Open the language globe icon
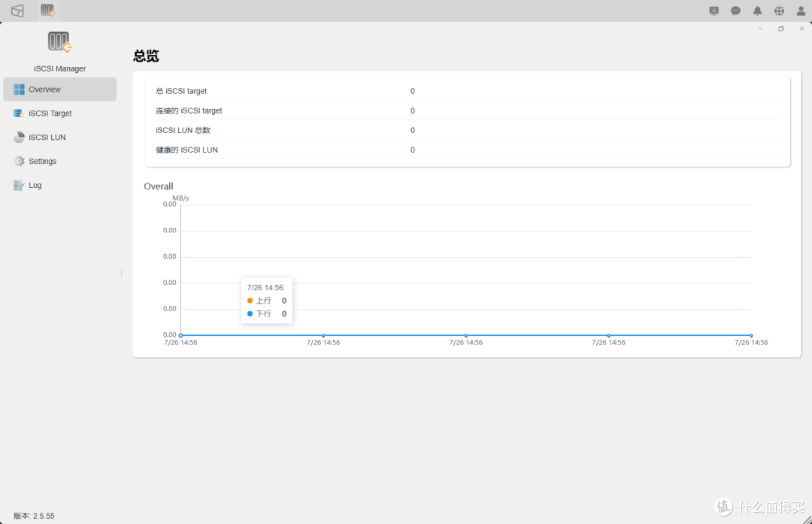Image resolution: width=812 pixels, height=524 pixels. (779, 11)
